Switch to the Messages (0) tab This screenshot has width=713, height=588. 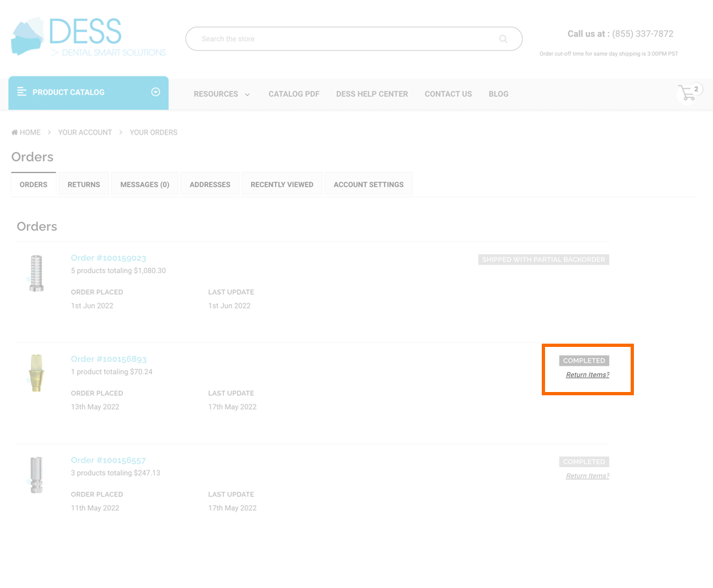[144, 184]
